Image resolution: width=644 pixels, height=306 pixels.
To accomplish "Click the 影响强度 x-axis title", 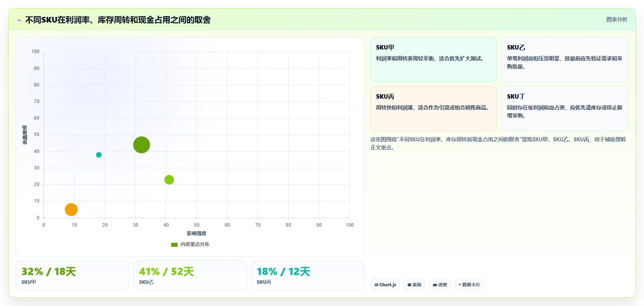I will tap(196, 234).
